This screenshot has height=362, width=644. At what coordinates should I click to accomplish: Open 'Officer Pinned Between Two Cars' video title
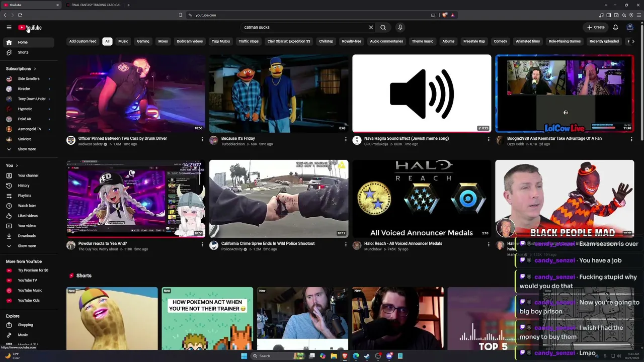123,138
